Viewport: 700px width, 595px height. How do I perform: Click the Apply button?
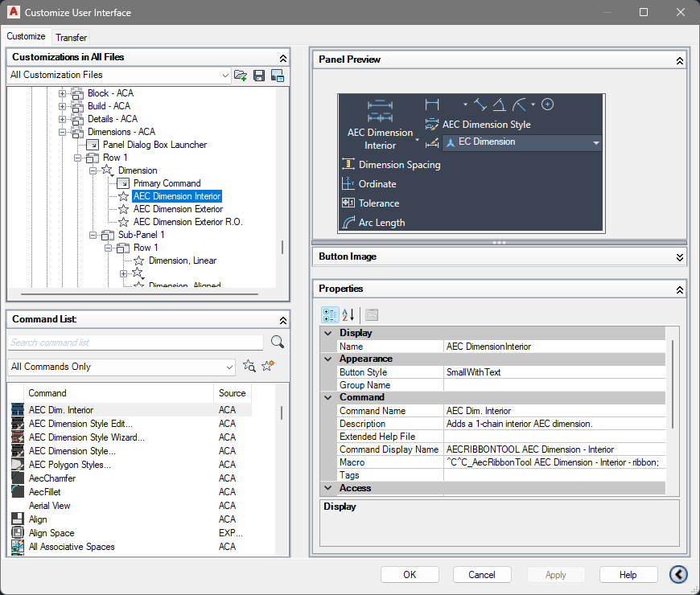coord(556,574)
